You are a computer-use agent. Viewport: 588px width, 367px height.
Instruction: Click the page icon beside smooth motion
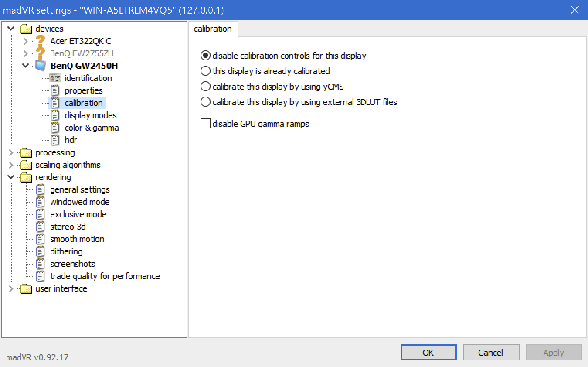click(41, 239)
